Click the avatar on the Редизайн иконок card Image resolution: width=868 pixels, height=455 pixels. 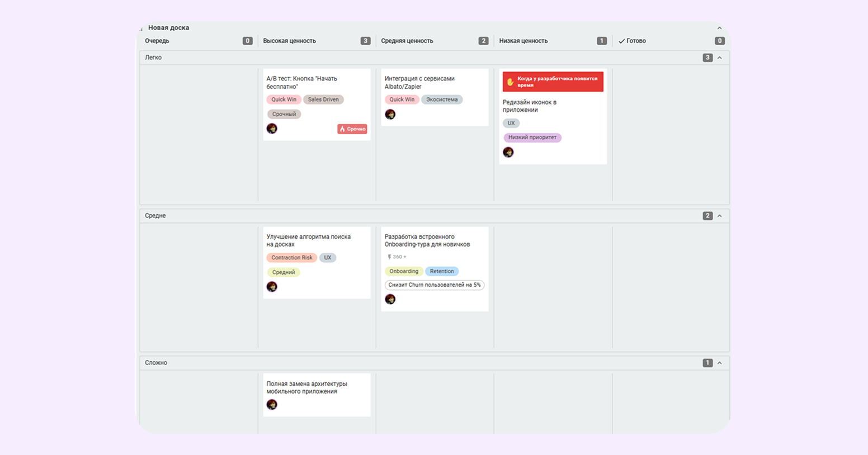click(508, 152)
